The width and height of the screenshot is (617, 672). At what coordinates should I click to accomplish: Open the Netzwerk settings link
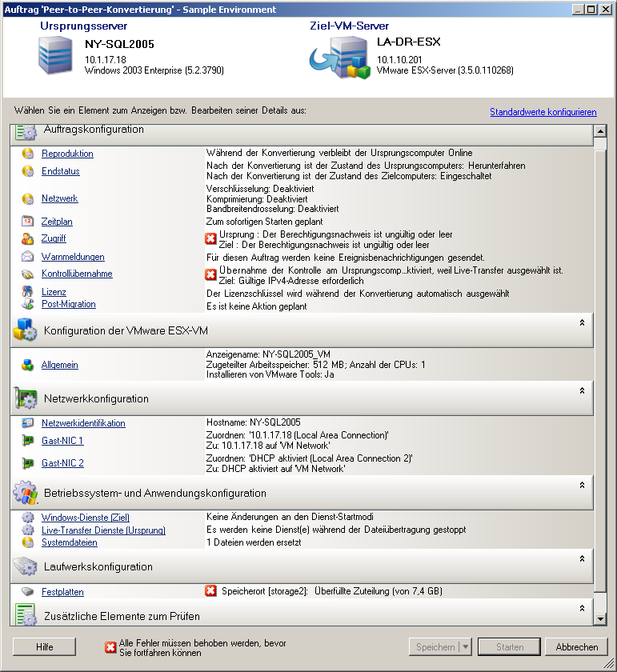59,198
